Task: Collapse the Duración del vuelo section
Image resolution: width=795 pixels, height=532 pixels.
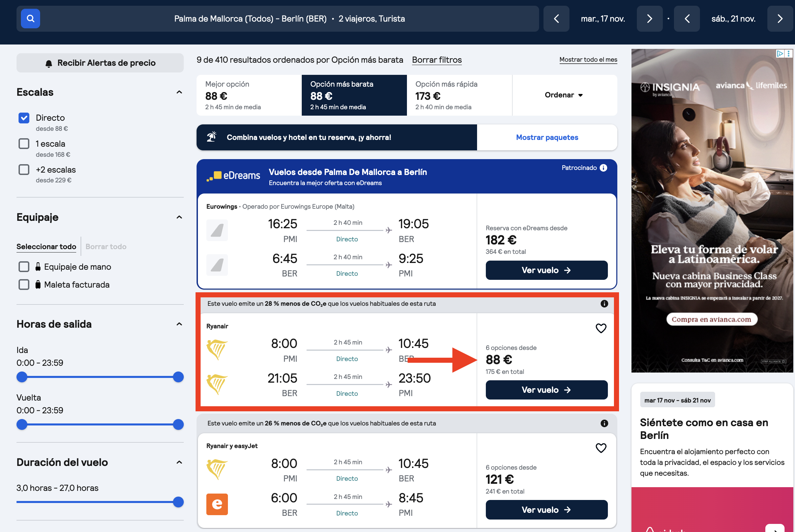Action: (179, 462)
